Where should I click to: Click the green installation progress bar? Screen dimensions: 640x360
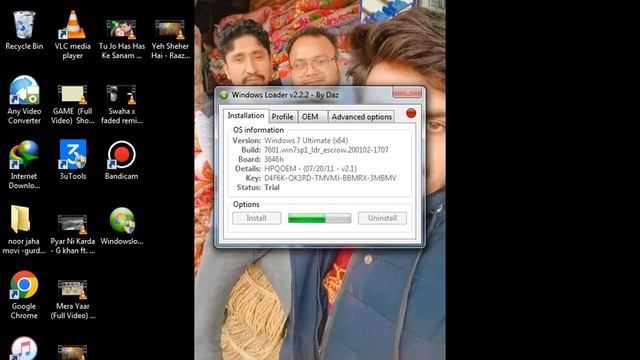(320, 218)
